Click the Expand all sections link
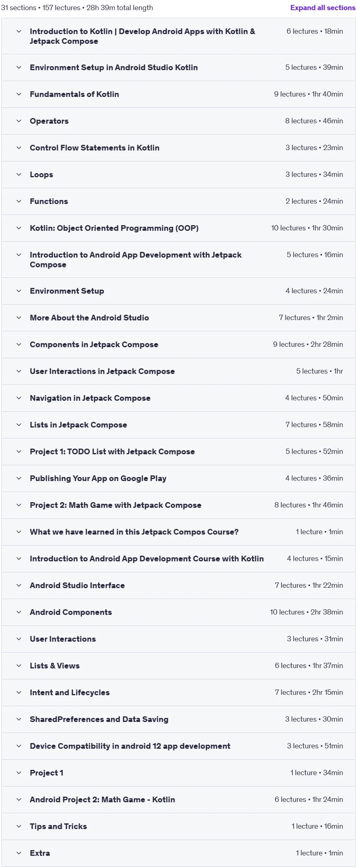The height and width of the screenshot is (868, 357). click(x=323, y=8)
